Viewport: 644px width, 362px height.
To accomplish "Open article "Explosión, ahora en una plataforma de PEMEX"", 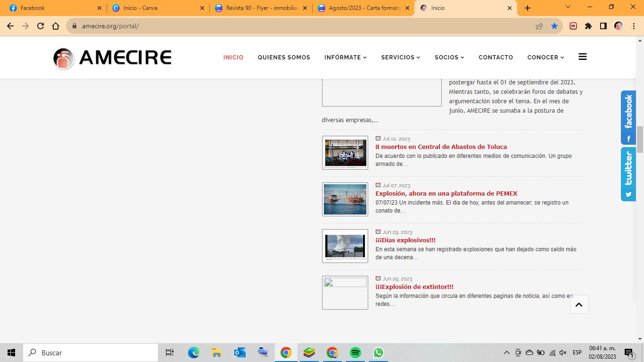I will [x=446, y=193].
